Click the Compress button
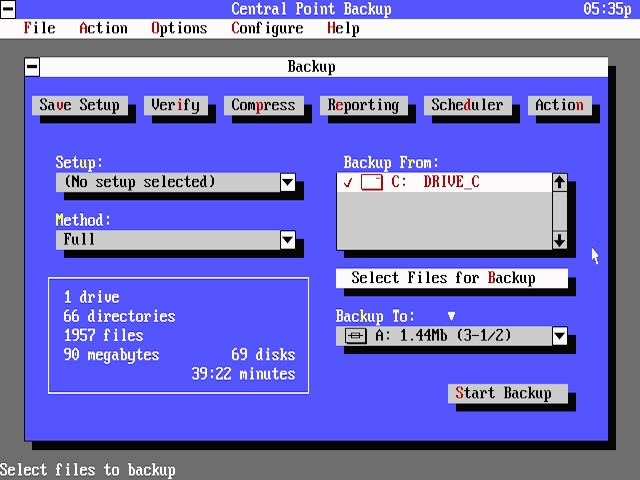 click(x=263, y=105)
